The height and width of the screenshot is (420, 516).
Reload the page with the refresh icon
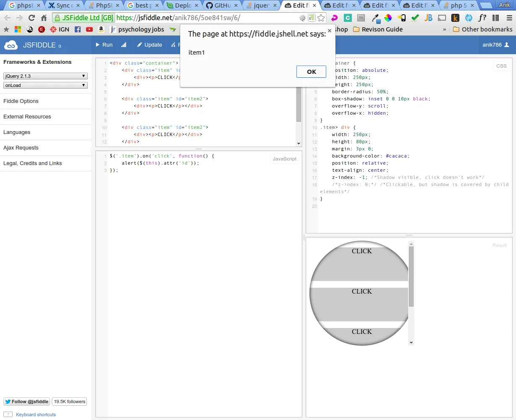click(31, 18)
